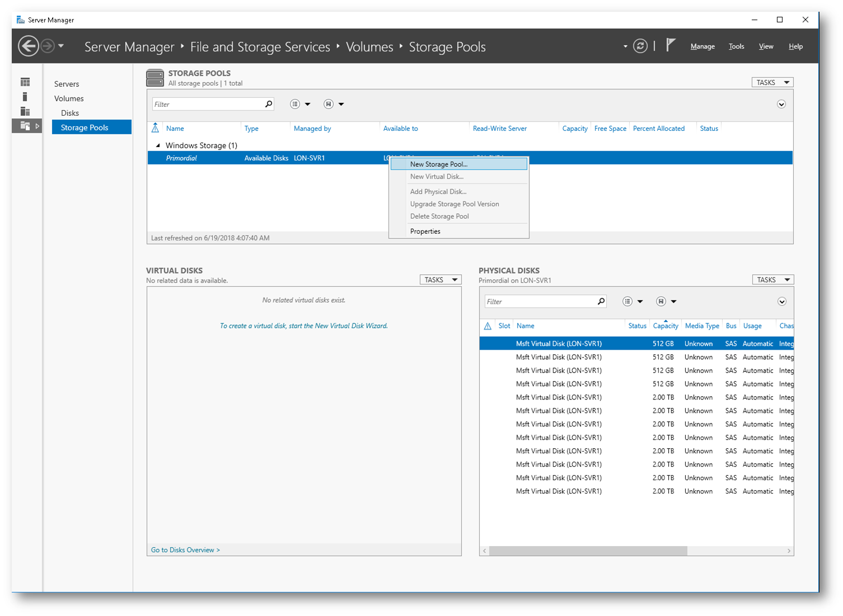Open the Virtual Disks TASKS dropdown
The width and height of the screenshot is (843, 616).
[441, 280]
